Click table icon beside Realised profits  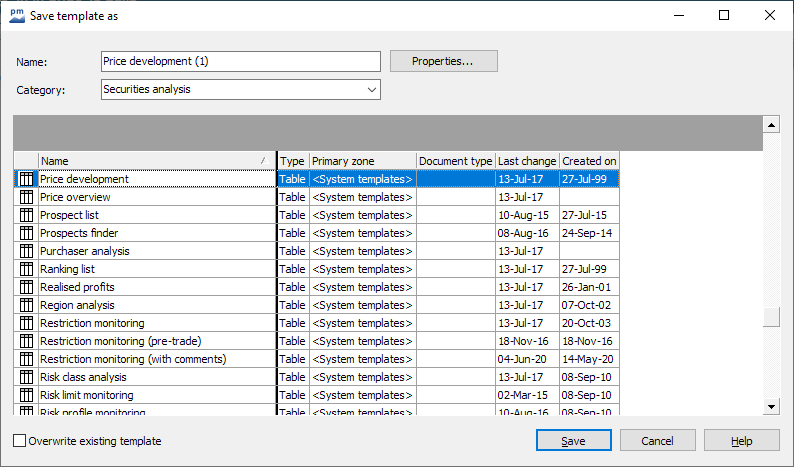click(26, 287)
